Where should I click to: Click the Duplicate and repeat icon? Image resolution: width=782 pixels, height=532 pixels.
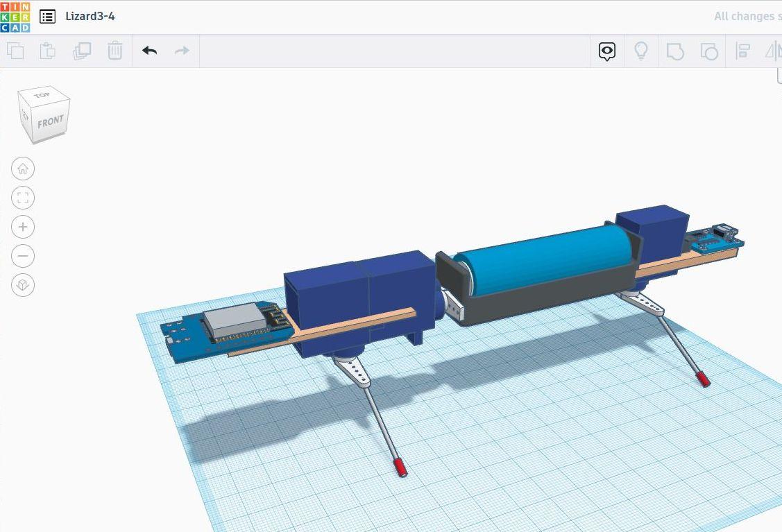pos(81,51)
